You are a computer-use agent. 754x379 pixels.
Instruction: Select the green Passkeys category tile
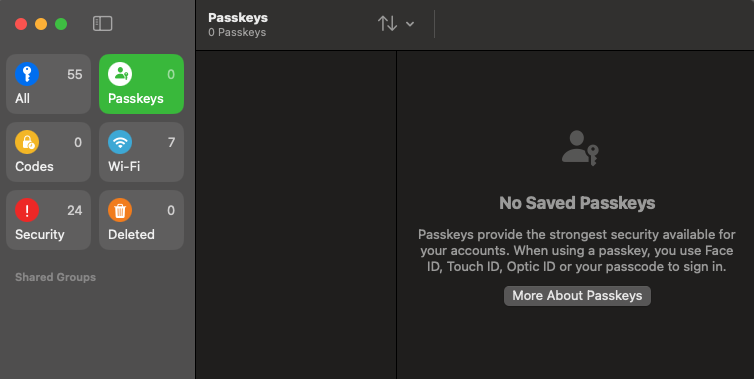coord(141,84)
